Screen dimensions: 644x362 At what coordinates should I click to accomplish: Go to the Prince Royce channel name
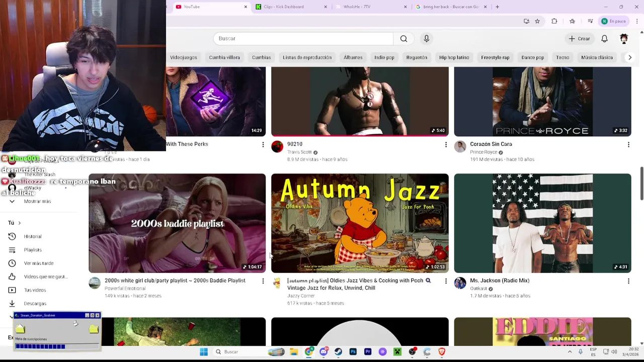click(x=484, y=152)
